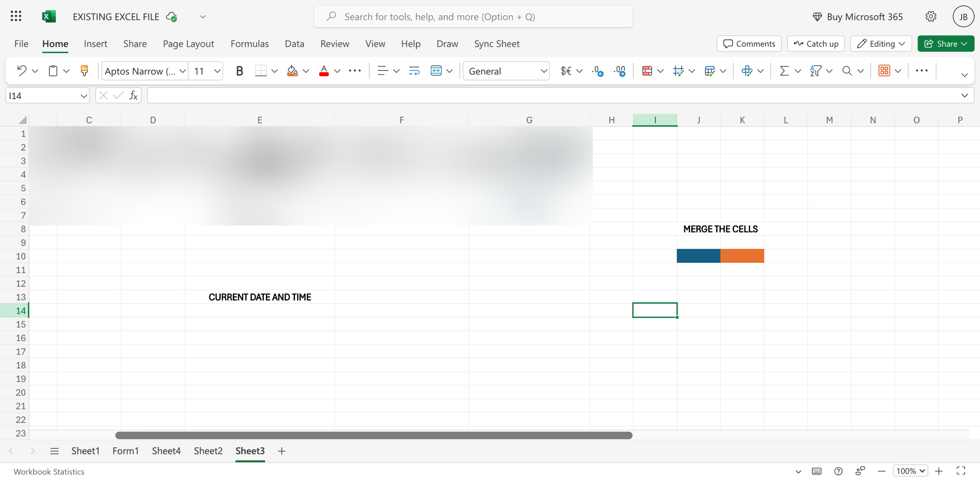980x478 pixels.
Task: Click the Undo icon
Action: point(21,71)
